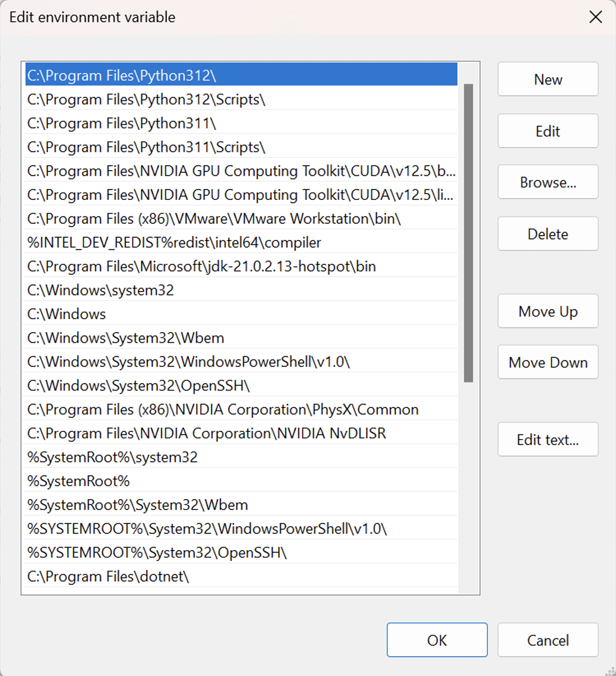Open the Edit text... view
Screen dimensions: 616x676
coord(548,440)
